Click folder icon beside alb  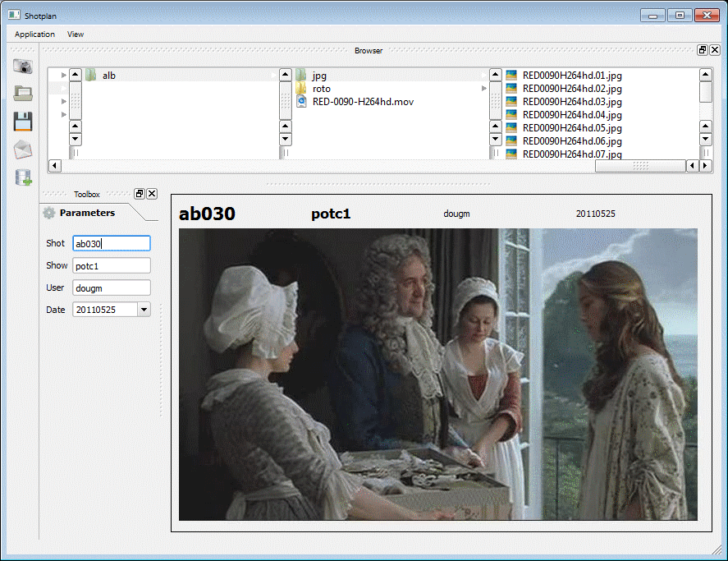pyautogui.click(x=91, y=75)
